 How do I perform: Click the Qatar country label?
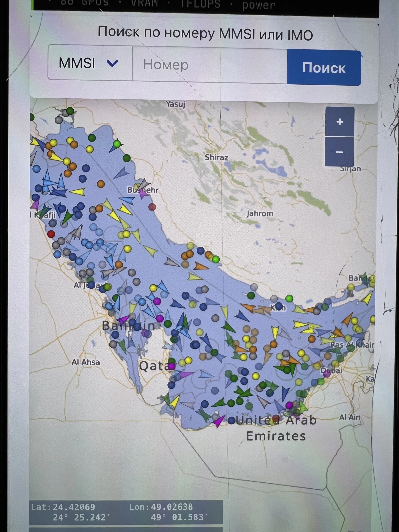point(157,366)
